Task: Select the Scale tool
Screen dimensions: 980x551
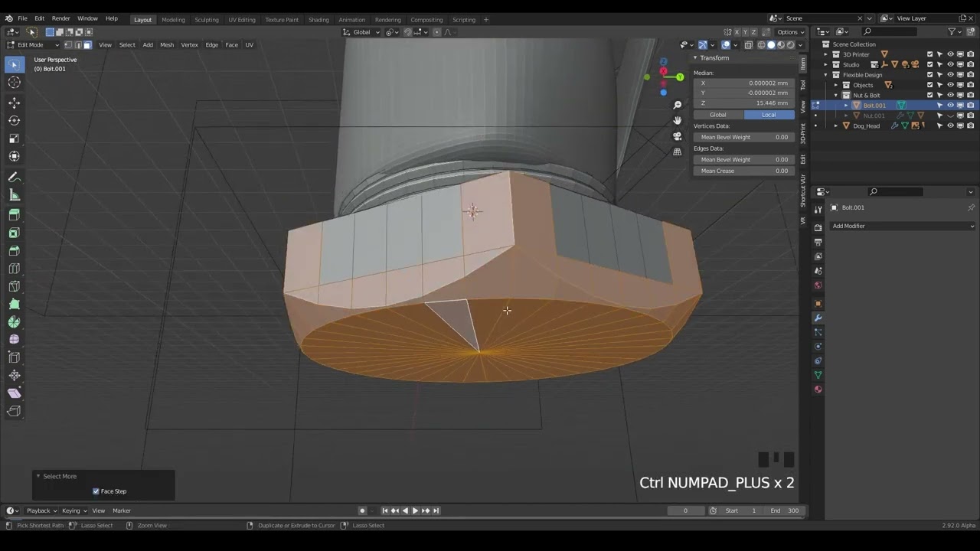Action: tap(15, 139)
